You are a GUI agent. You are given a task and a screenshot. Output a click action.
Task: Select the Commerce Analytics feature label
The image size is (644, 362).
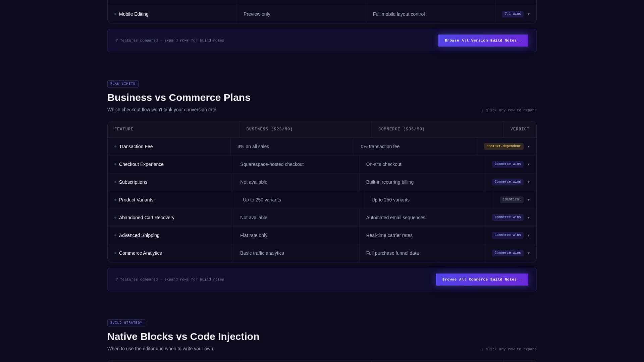click(140, 253)
